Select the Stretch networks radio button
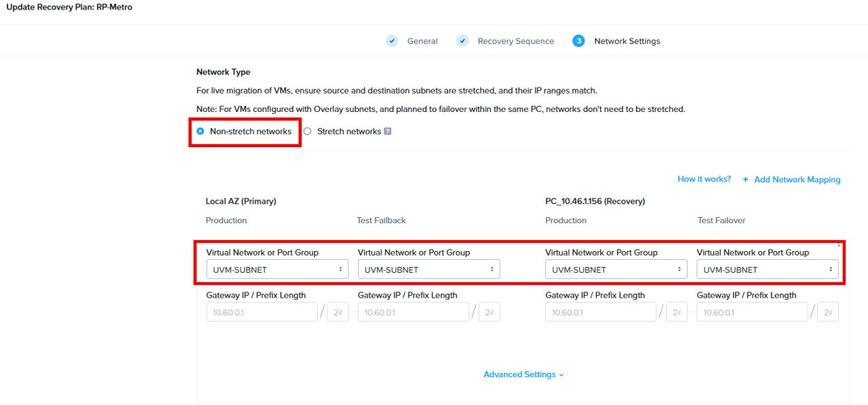This screenshot has height=405, width=868. [307, 131]
